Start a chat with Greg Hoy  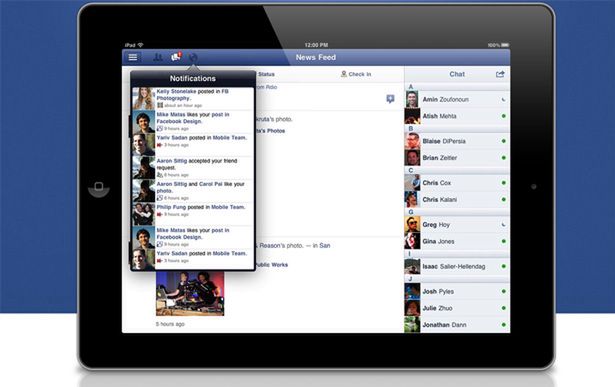(457, 225)
